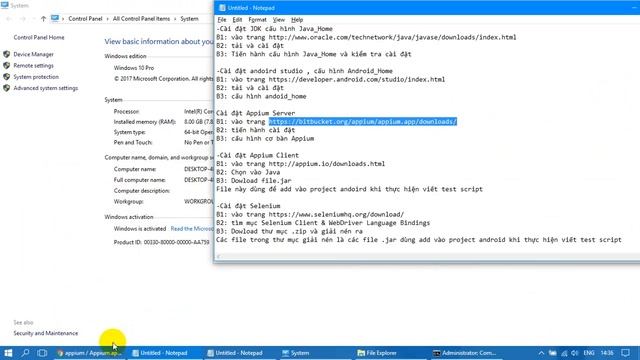Open Control Panel Home link
The width and height of the screenshot is (640, 360).
coord(39,37)
